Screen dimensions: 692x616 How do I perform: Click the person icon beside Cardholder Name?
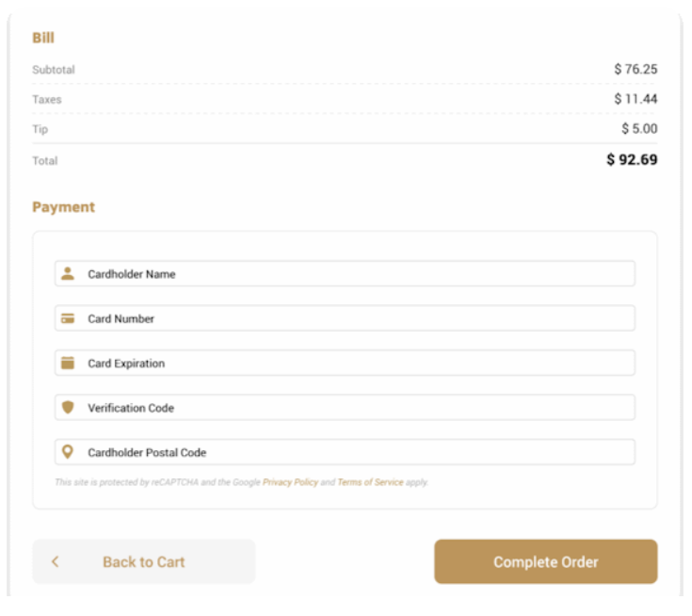tap(68, 274)
